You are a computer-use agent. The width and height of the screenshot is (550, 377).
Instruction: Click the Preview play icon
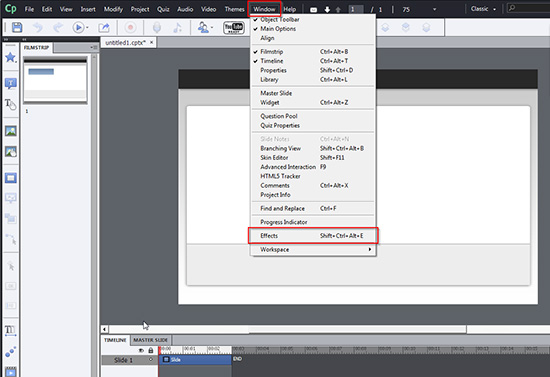pos(78,27)
